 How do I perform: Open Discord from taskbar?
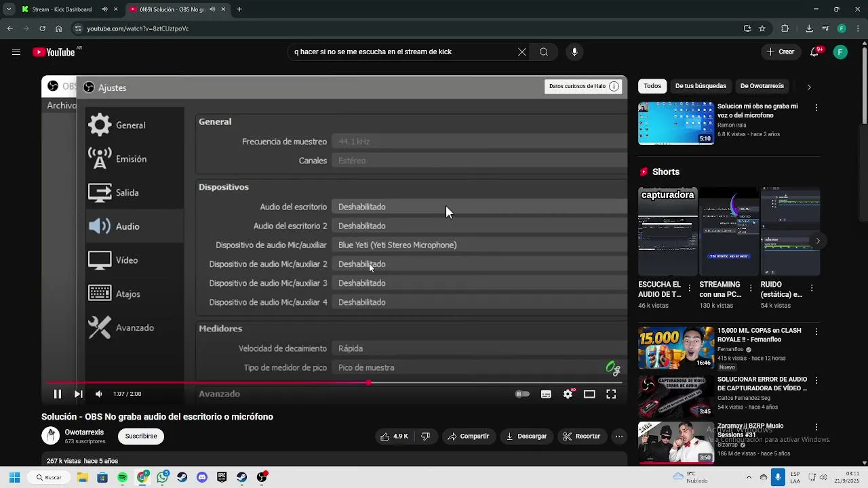[202, 477]
